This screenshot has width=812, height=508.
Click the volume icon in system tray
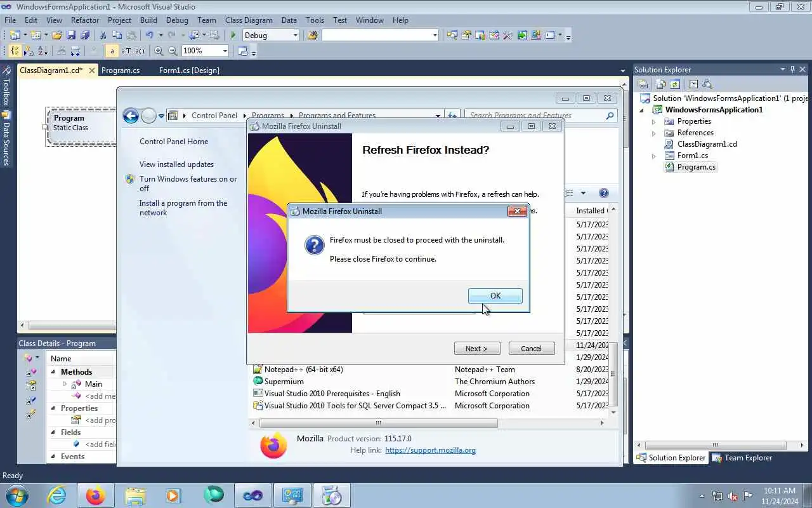point(733,496)
